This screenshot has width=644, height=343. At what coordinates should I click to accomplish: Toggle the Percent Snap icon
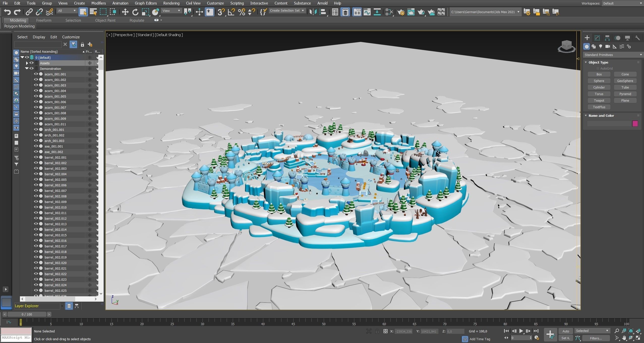coord(241,12)
